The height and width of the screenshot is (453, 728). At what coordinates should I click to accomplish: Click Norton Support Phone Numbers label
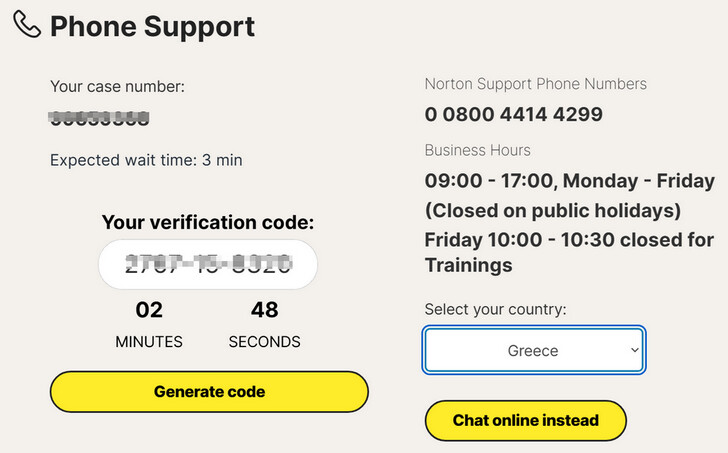535,84
